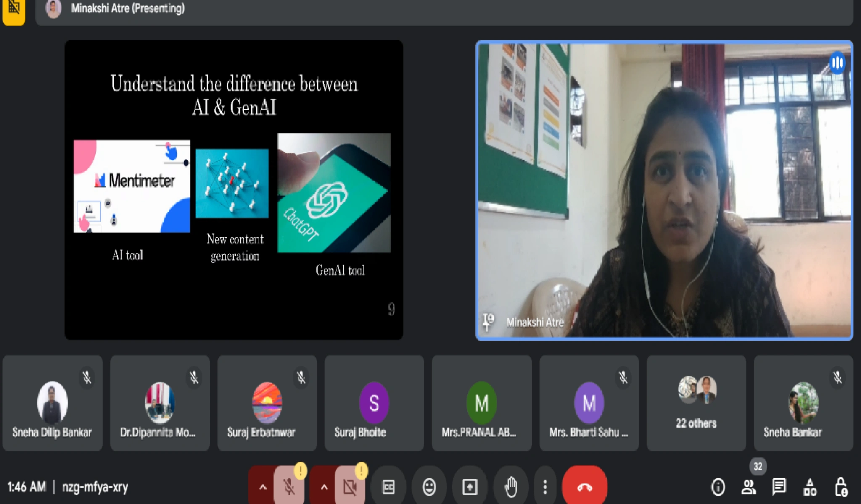Open the activities shapes icon
This screenshot has height=504, width=861.
tap(810, 487)
